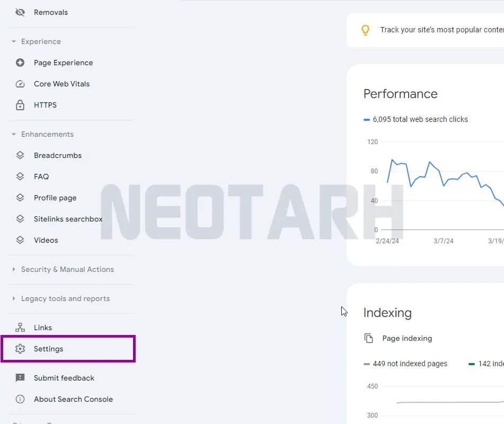
Task: Click the Submit feedback speech icon
Action: 20,378
